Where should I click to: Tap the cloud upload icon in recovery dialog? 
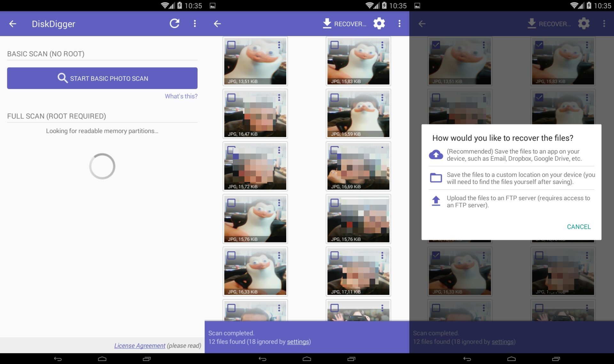(x=436, y=154)
